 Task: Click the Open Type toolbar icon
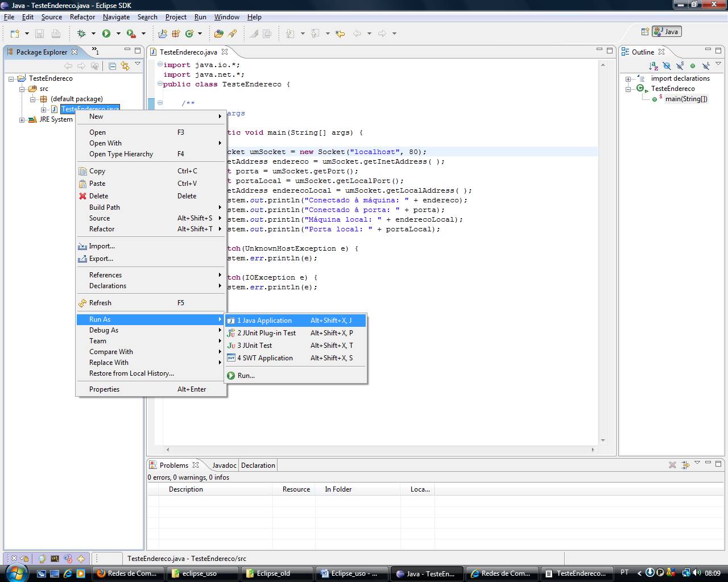tap(219, 34)
